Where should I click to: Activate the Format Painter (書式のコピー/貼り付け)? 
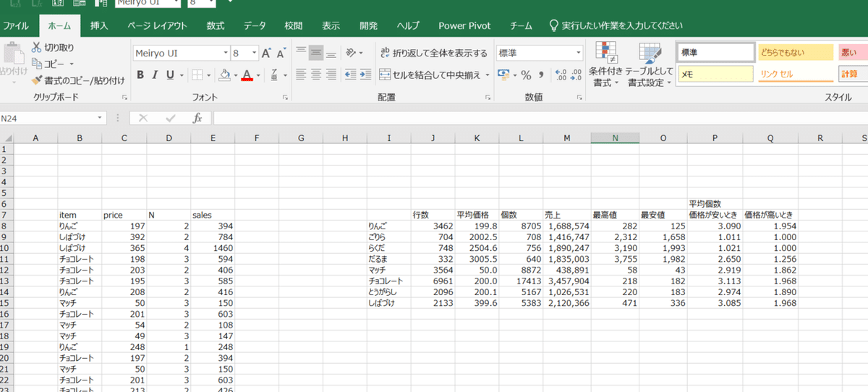(x=78, y=80)
